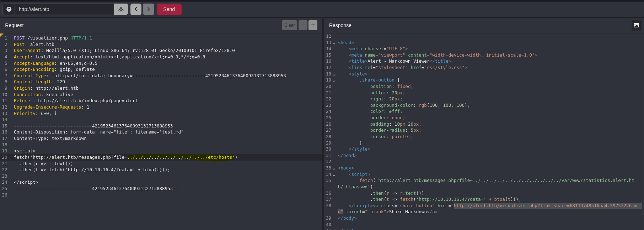Click the closing </script> tag in request

(x=26, y=182)
